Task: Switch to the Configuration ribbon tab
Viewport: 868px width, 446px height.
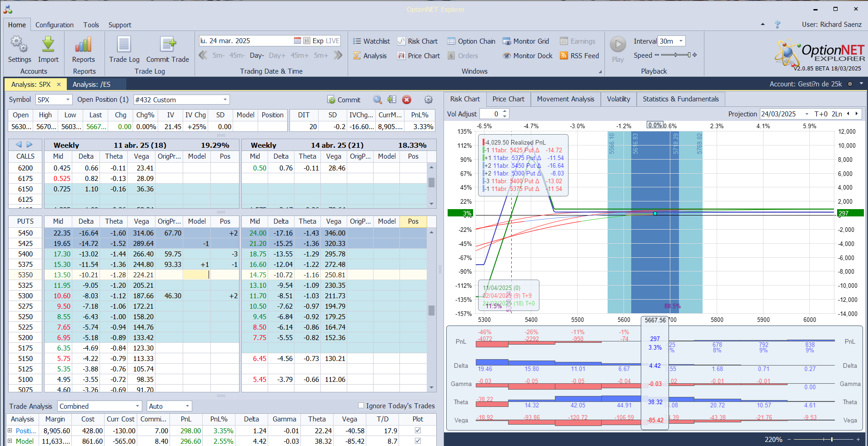Action: click(x=55, y=25)
